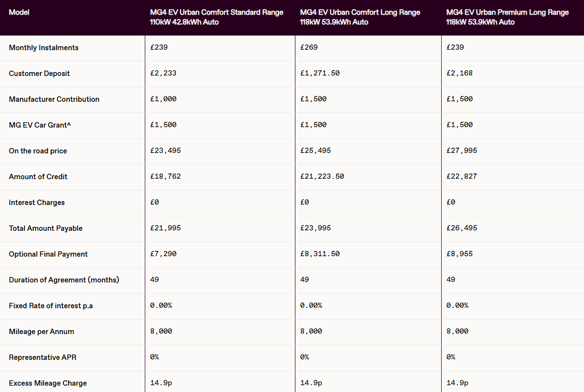
Task: Click the Manufacturer Contribution row label
Action: tap(54, 99)
